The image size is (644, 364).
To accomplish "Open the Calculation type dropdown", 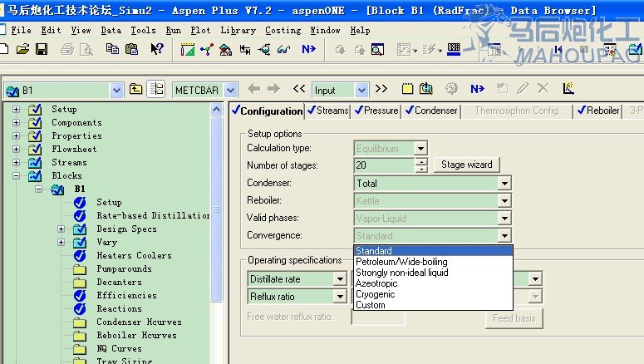I will coord(420,148).
